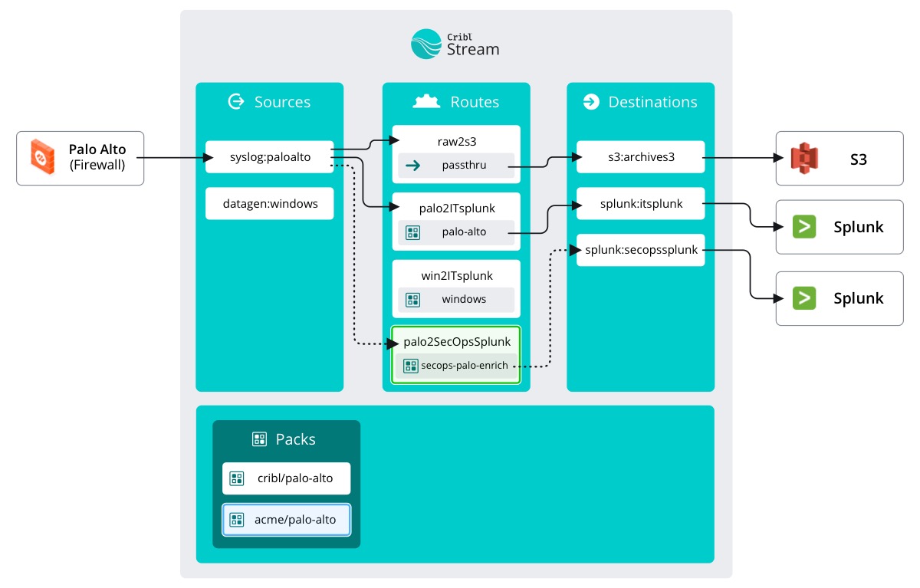The width and height of the screenshot is (920, 588).
Task: Click the Routes header gear icon
Action: pos(427,102)
